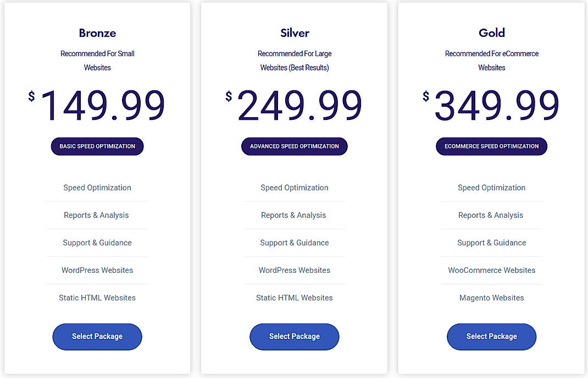
Task: Click Support & Guidance in Silver plan
Action: [295, 243]
